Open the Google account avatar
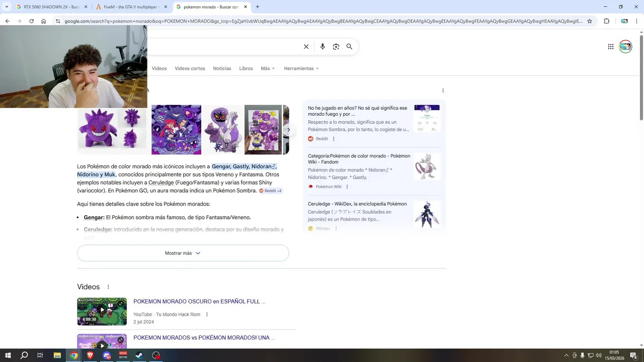This screenshot has width=644, height=362. point(625,47)
